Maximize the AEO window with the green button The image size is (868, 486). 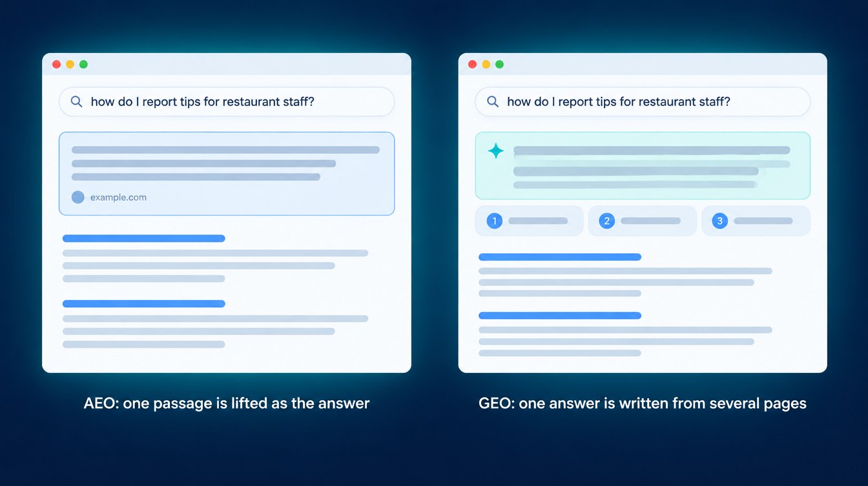tap(83, 64)
